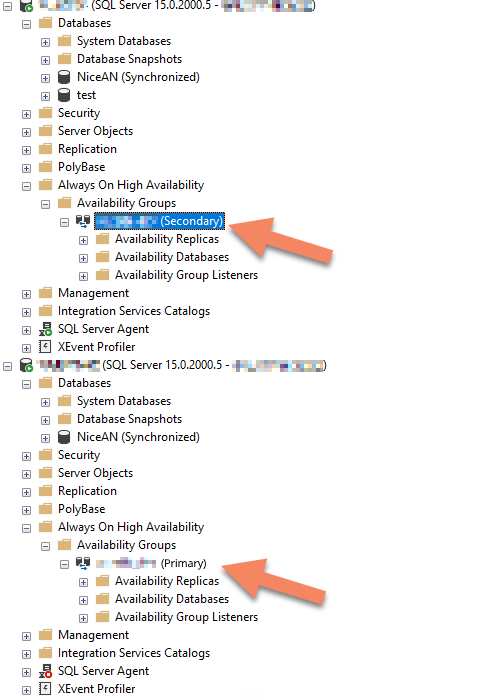Expand the first Security folder
The image size is (504, 699).
coord(26,114)
